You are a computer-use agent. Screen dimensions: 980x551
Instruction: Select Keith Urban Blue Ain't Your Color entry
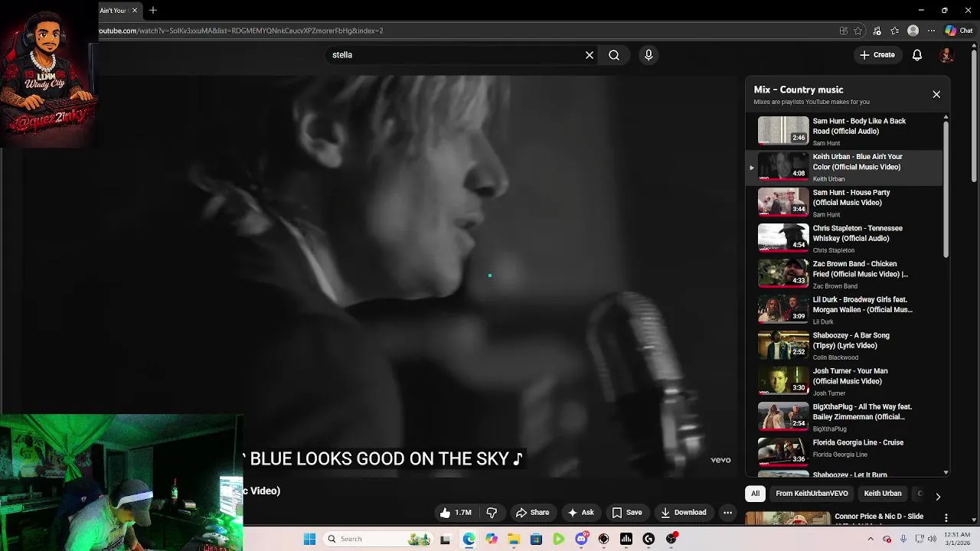(x=845, y=167)
